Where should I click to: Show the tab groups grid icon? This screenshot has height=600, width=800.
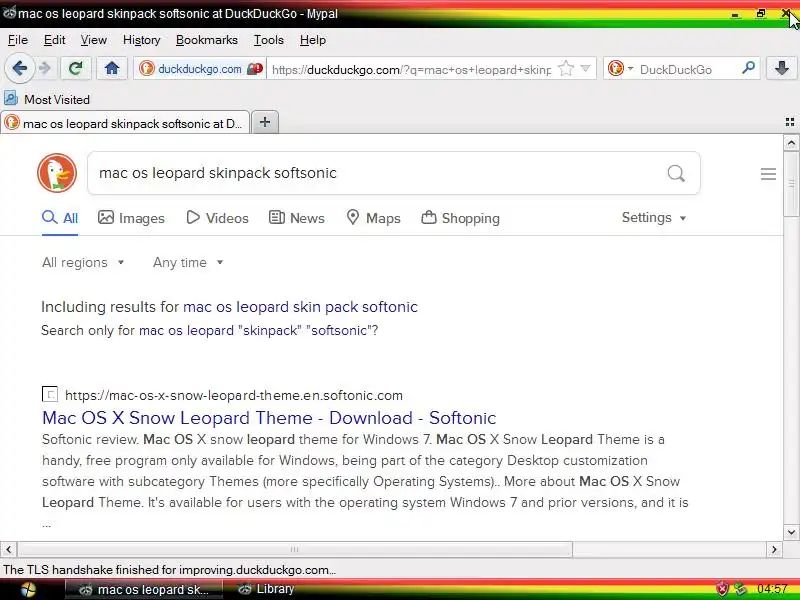[x=790, y=122]
